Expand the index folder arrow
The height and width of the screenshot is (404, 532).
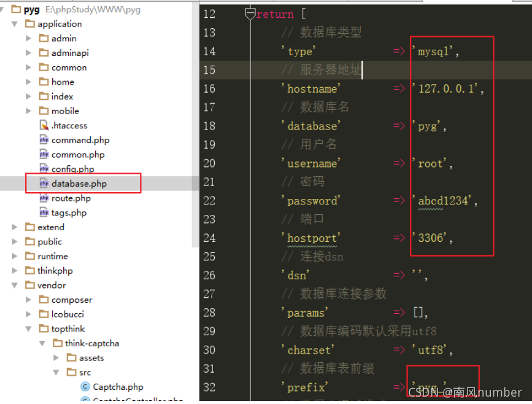pyautogui.click(x=28, y=96)
